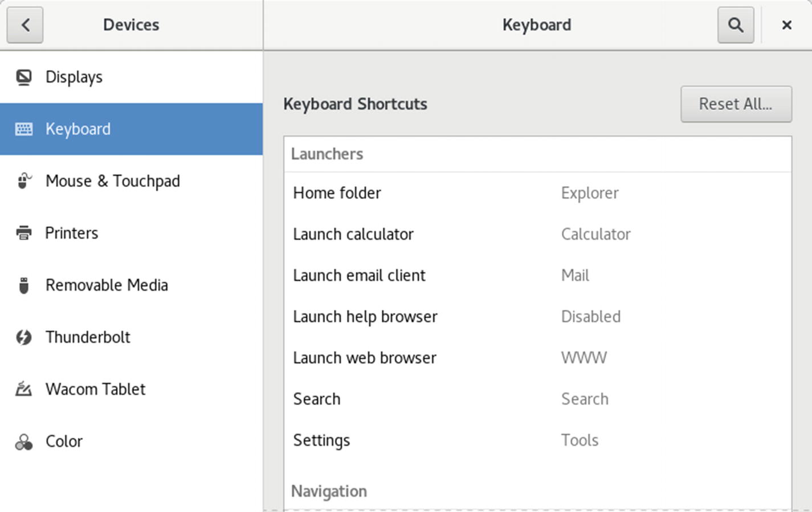Select the Home folder shortcut row
812x512 pixels.
[537, 193]
